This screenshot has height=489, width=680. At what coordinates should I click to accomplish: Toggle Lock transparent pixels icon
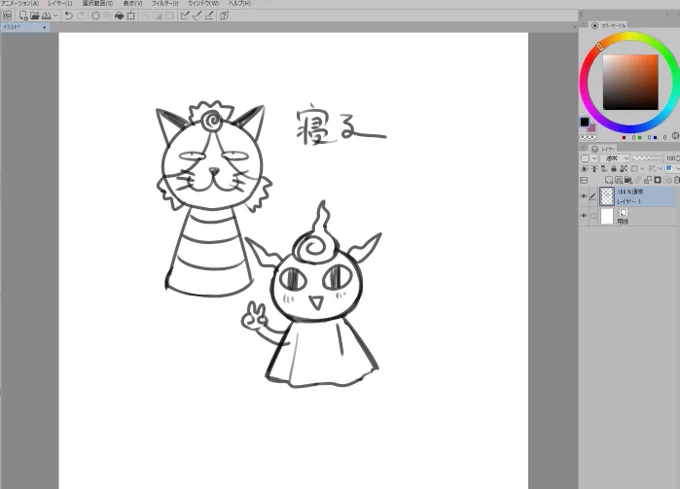pos(624,169)
